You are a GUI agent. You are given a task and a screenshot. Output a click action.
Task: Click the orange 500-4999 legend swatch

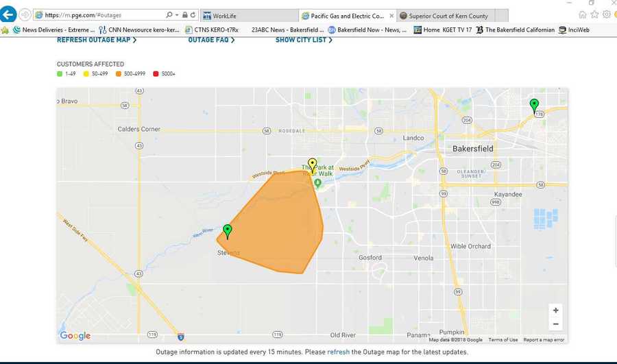(119, 73)
